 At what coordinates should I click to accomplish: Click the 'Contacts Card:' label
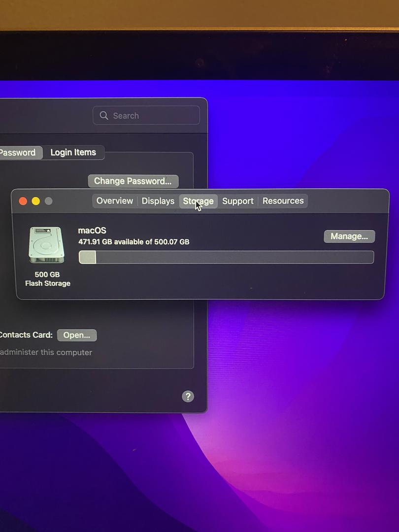pos(26,335)
